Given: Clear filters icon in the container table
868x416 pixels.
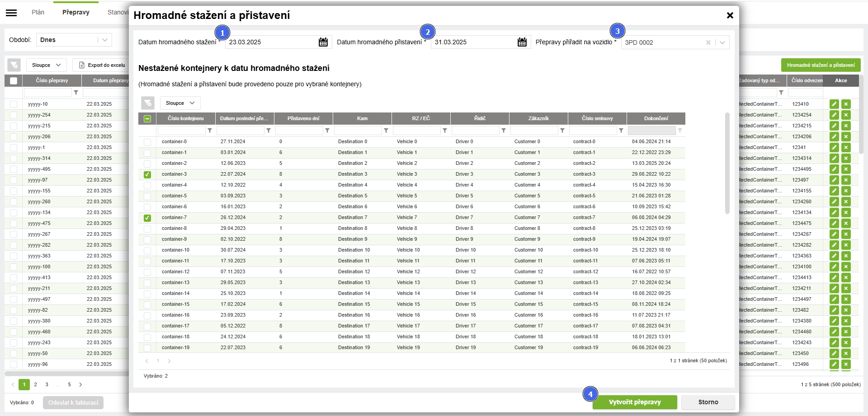Looking at the screenshot, I should pyautogui.click(x=148, y=103).
